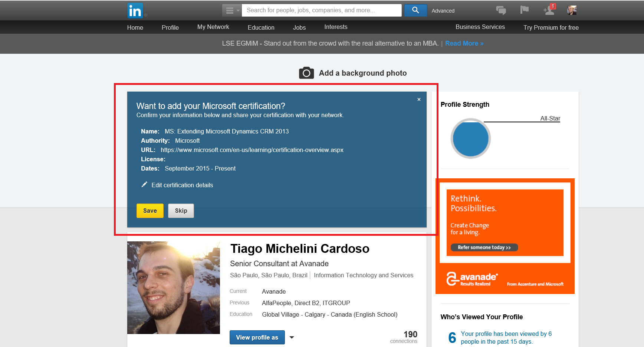Screen dimensions: 644x347
Task: Close the Microsoft certification prompt
Action: 419,99
